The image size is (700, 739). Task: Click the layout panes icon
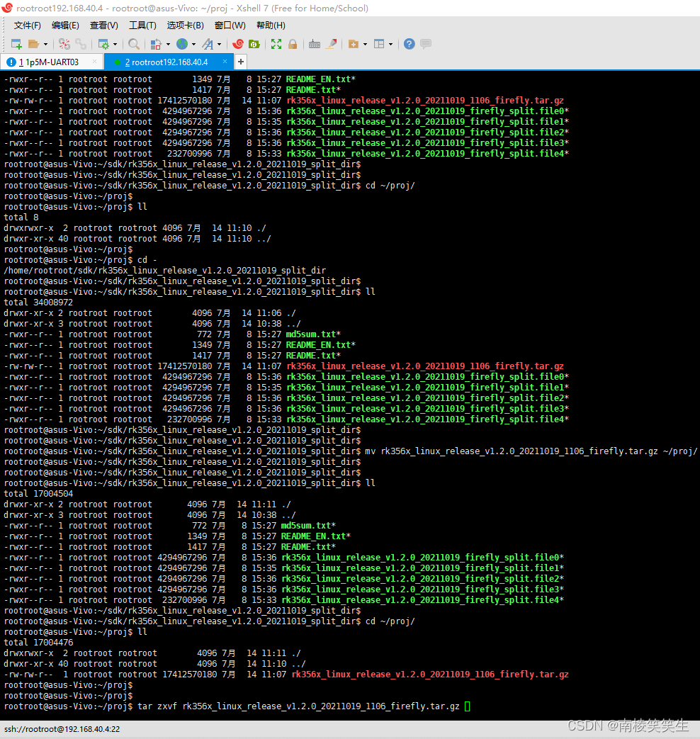tap(379, 45)
